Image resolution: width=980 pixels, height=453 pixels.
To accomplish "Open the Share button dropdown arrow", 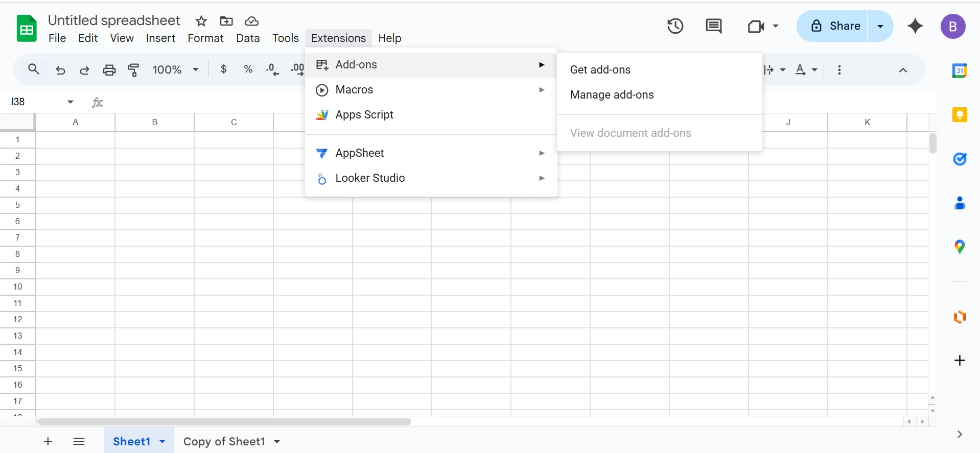I will point(880,26).
